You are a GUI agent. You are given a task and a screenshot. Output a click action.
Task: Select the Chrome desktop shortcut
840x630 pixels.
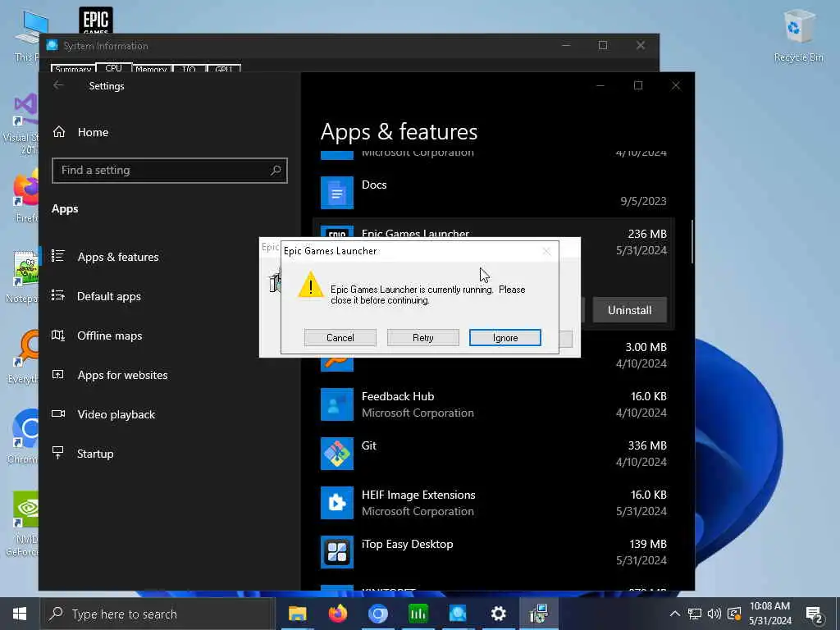[24, 437]
